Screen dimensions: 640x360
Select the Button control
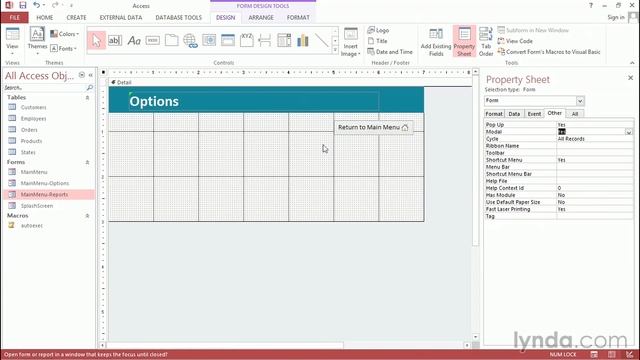coord(153,40)
